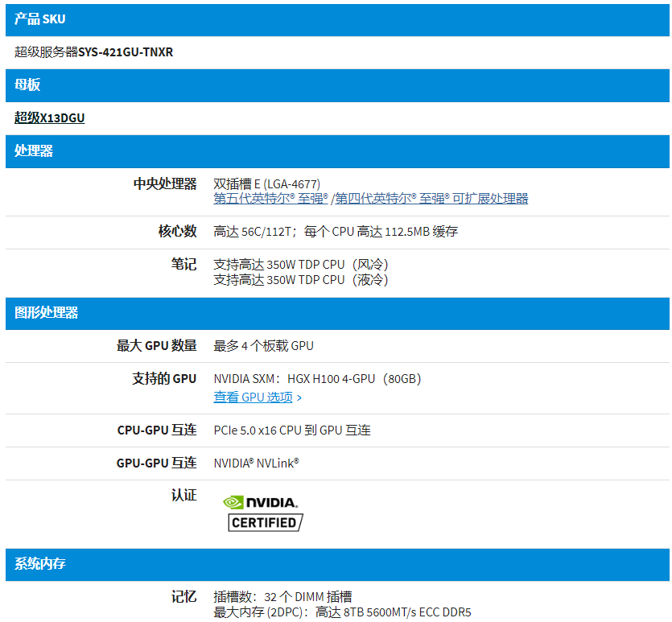The height and width of the screenshot is (622, 672).
Task: Click the PCIe 5.0 x16 CPU 到 GPU 互连 value
Action: (x=292, y=430)
